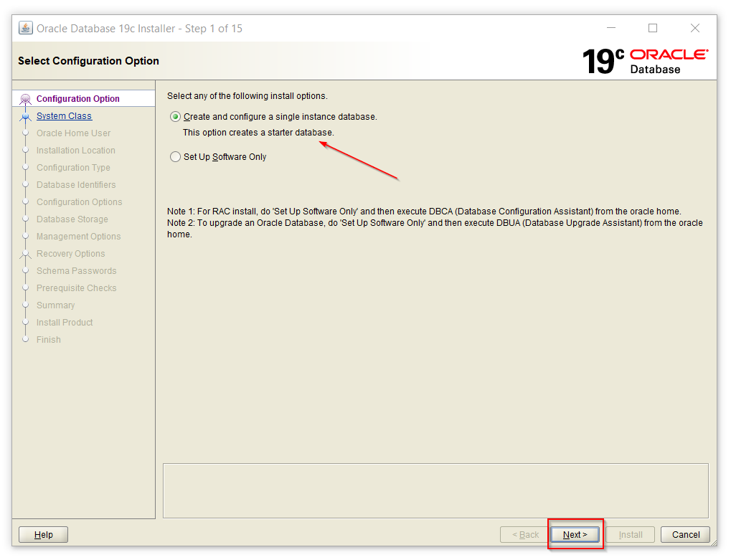Image resolution: width=731 pixels, height=560 pixels.
Task: Click the disabled Back button
Action: [525, 534]
